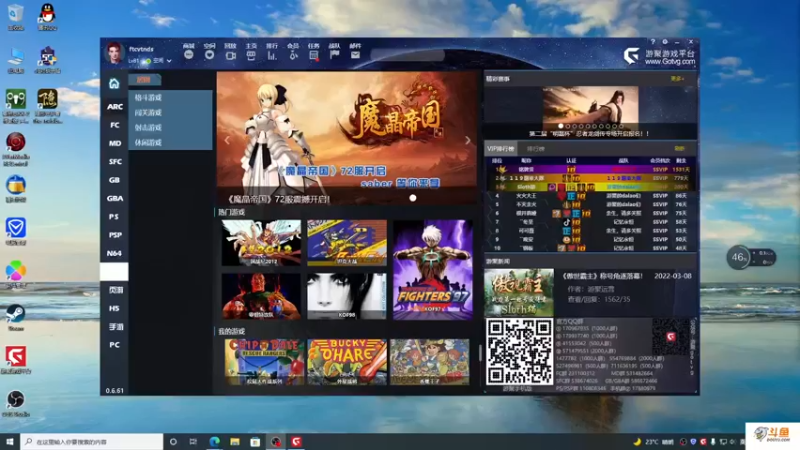This screenshot has width=800, height=450.
Task: Click the top search input field
Action: point(407,55)
